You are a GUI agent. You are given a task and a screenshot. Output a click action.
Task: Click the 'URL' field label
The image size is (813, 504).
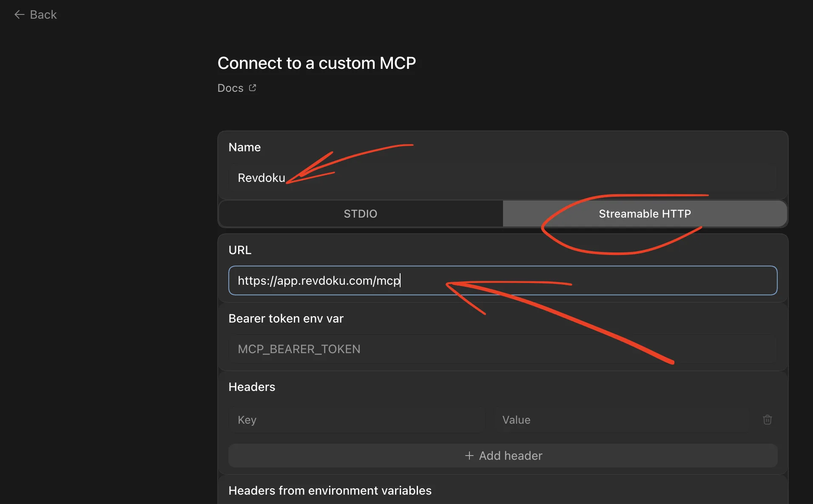click(x=240, y=250)
